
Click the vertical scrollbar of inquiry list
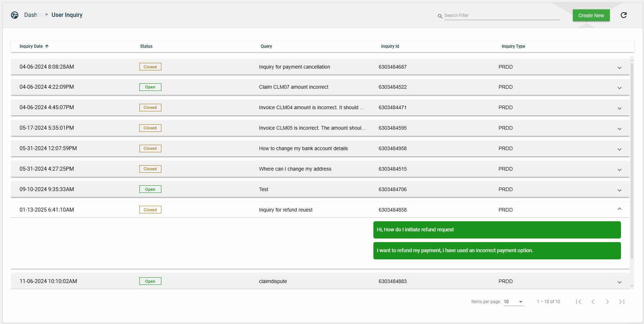click(632, 162)
